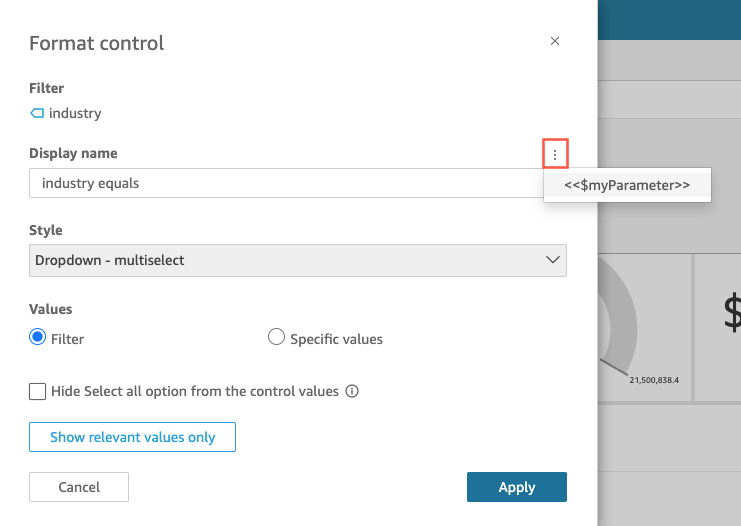This screenshot has width=741, height=526.
Task: Click the info icon beside Hide Select all
Action: click(x=352, y=391)
